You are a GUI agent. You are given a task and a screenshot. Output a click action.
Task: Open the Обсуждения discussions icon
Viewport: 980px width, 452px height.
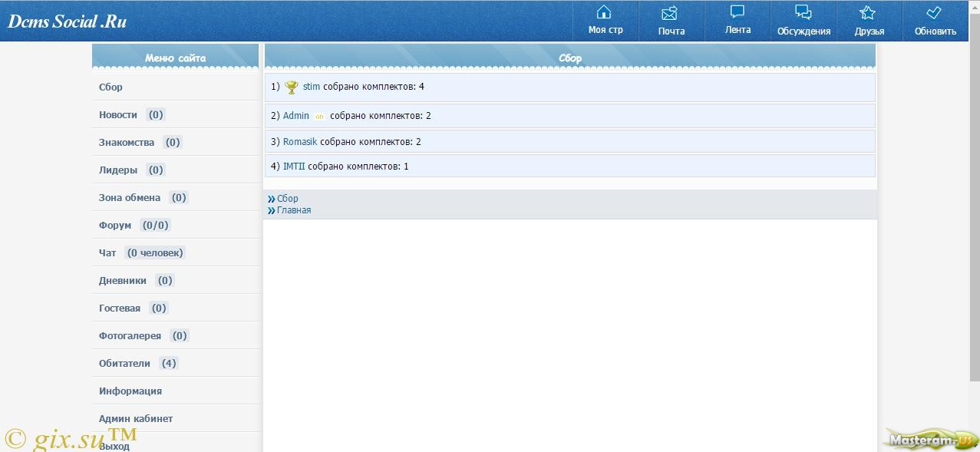pos(803,13)
